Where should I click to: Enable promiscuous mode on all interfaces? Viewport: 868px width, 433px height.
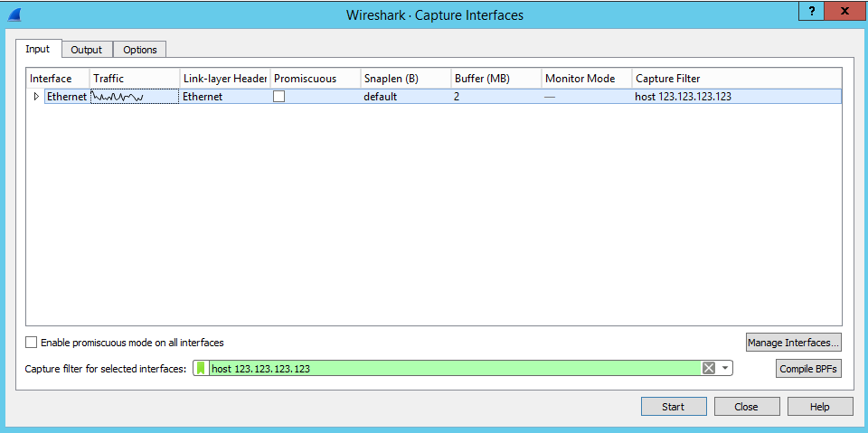coord(33,343)
